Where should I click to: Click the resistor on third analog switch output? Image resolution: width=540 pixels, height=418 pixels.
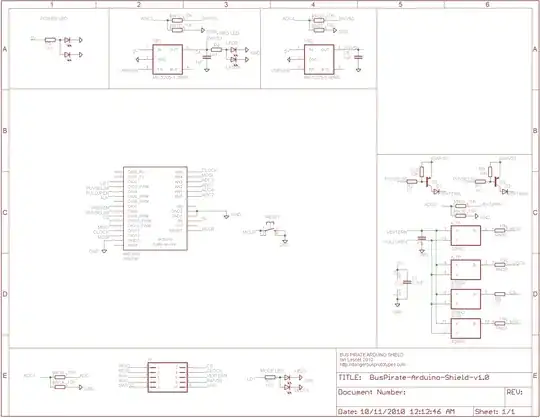(x=500, y=294)
